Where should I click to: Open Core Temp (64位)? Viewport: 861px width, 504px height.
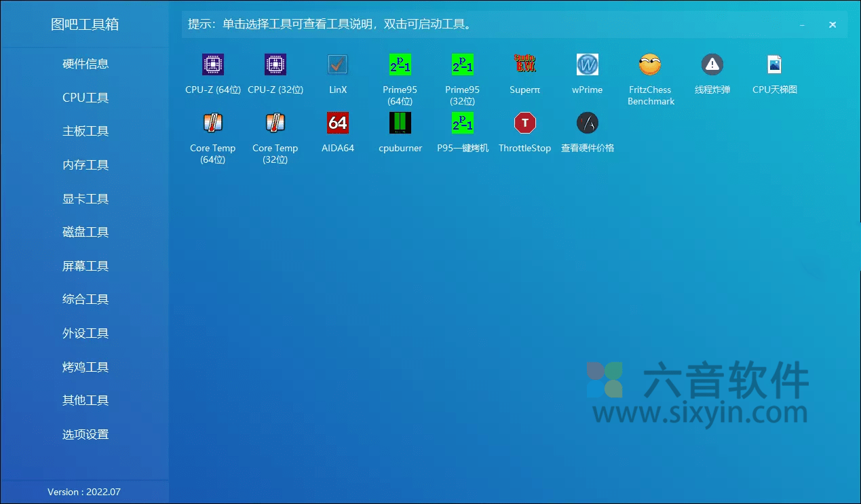(212, 123)
